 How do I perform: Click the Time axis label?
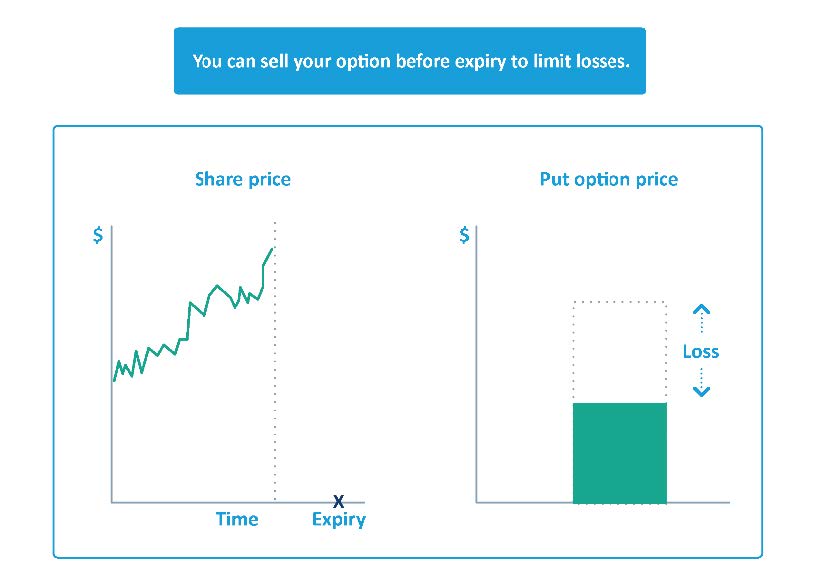237,519
